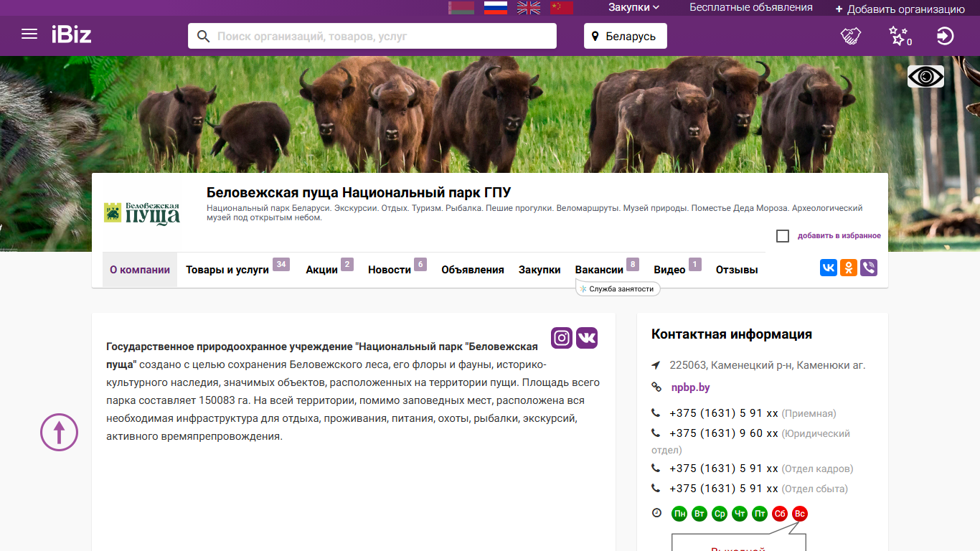Tick the добавить в избранное checkbox
Image resolution: width=980 pixels, height=551 pixels.
coord(783,236)
